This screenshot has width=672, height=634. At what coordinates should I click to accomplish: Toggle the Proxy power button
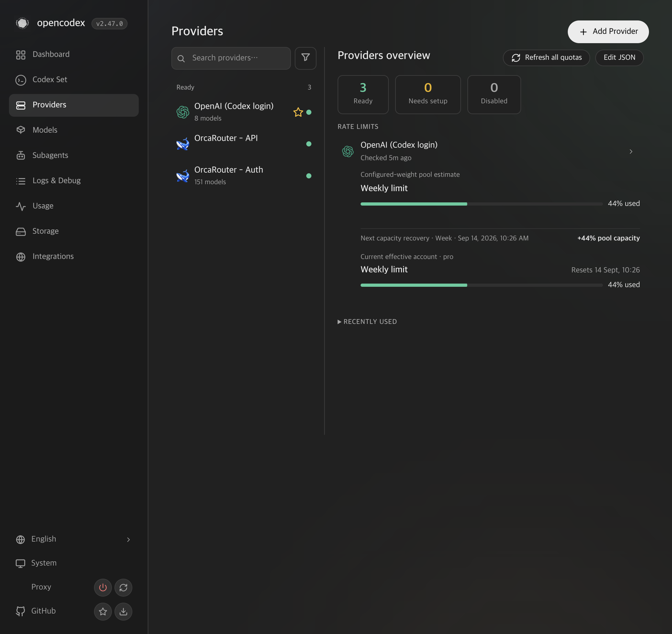pyautogui.click(x=103, y=588)
